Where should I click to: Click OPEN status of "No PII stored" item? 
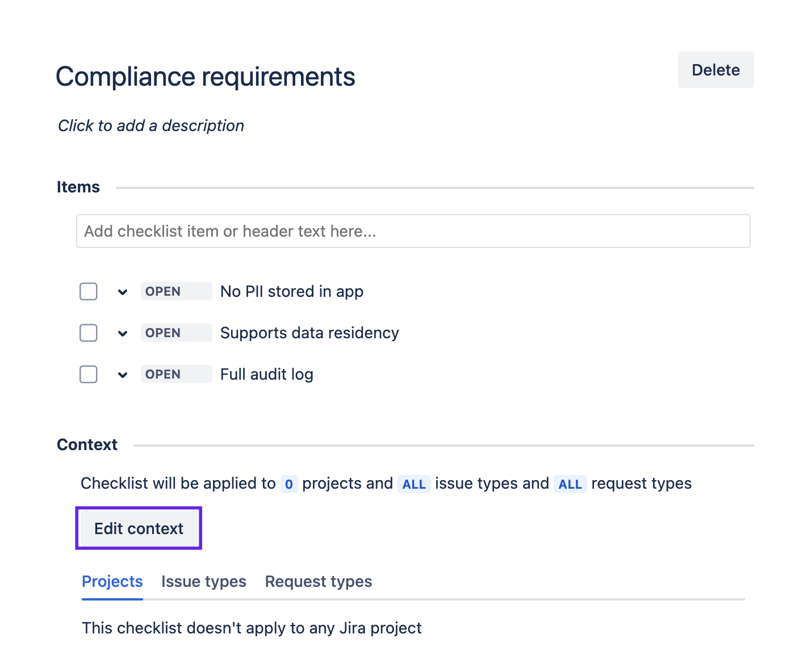coord(176,291)
